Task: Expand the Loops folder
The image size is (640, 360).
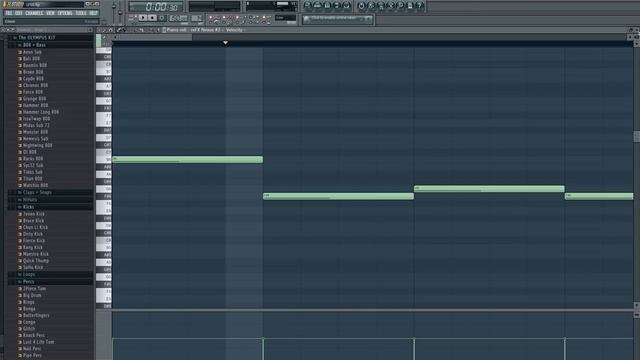Action: click(51, 274)
